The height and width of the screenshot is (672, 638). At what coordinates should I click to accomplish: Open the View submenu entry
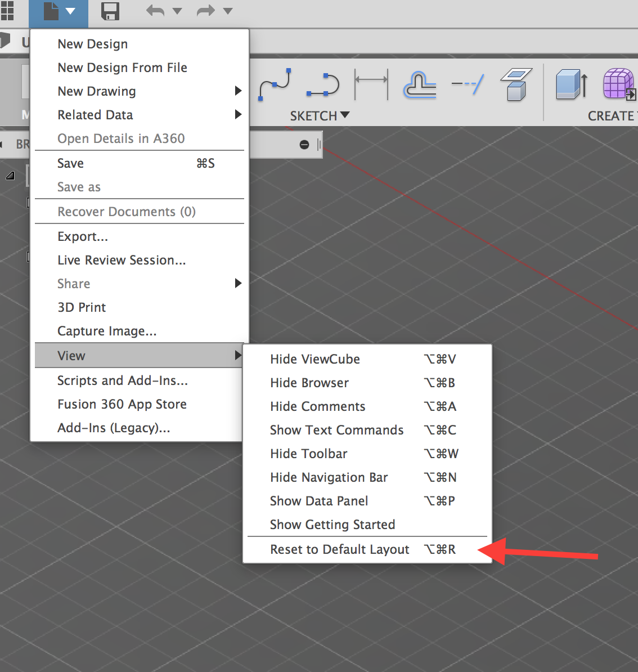140,355
